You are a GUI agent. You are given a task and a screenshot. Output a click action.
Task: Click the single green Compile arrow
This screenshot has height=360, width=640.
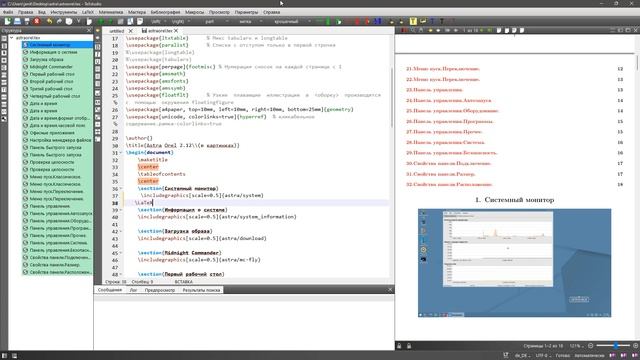(111, 21)
